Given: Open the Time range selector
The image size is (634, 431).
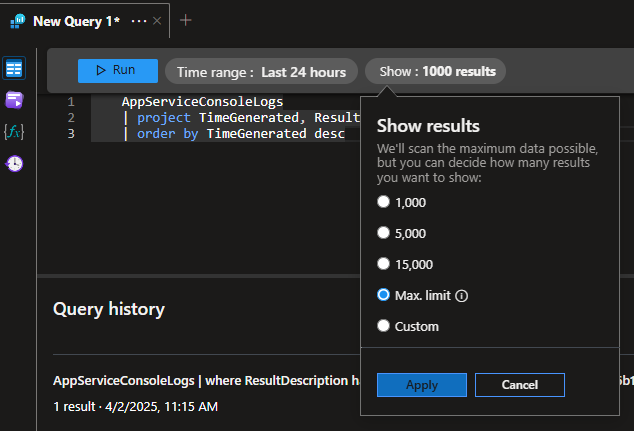Looking at the screenshot, I should (x=261, y=72).
